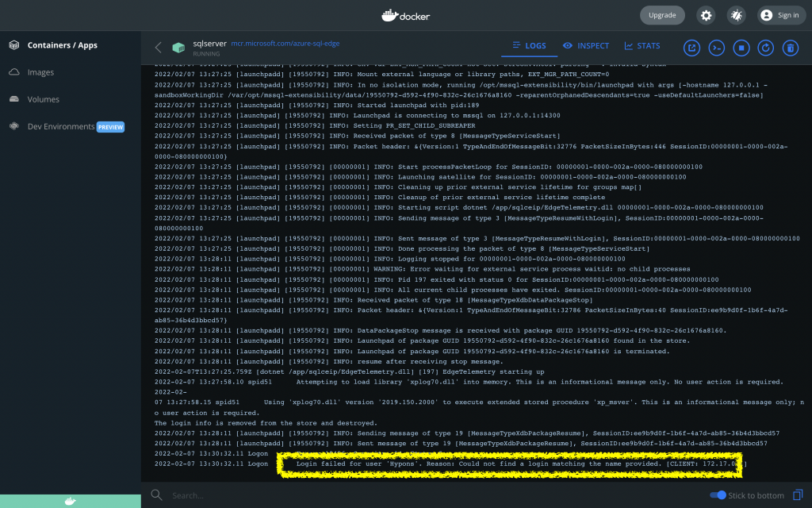Screen dimensions: 812x508
Task: Click the LOGS tab lines icon
Action: click(x=516, y=45)
